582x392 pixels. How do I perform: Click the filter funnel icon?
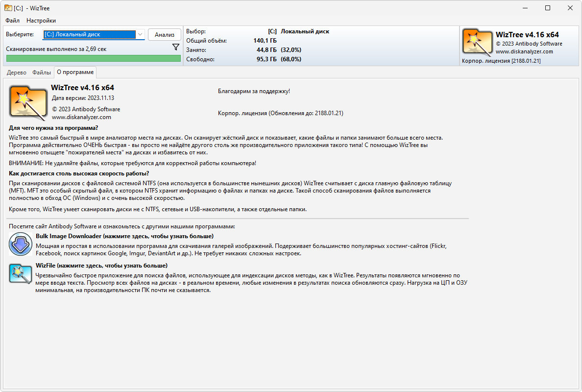(176, 47)
